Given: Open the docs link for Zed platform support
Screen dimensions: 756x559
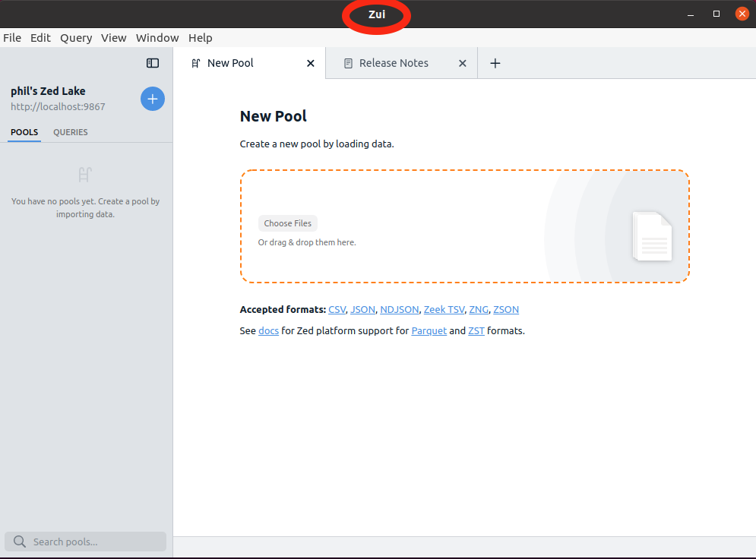Looking at the screenshot, I should point(268,330).
